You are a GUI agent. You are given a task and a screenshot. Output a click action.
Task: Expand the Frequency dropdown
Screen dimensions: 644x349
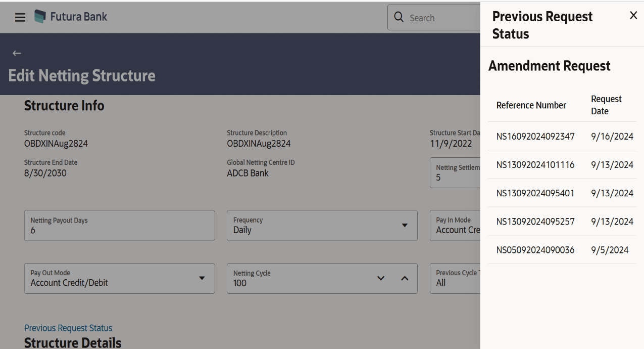(405, 225)
